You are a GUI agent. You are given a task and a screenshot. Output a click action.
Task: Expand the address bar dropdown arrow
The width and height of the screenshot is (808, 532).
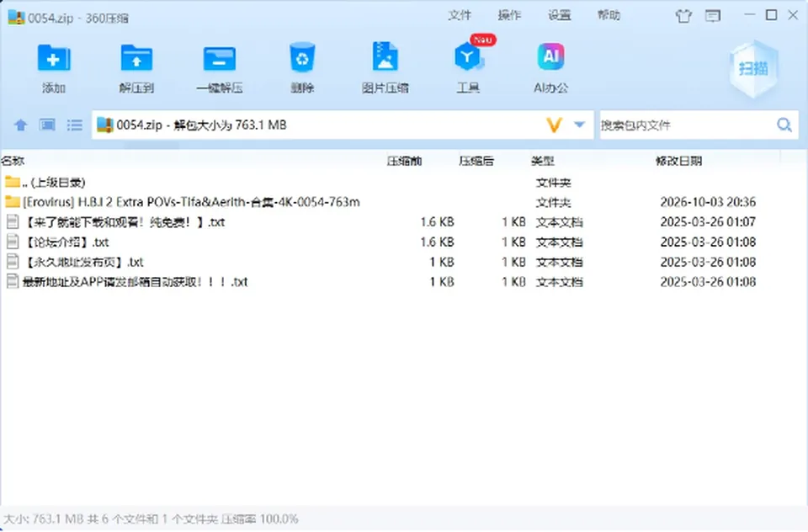point(580,125)
